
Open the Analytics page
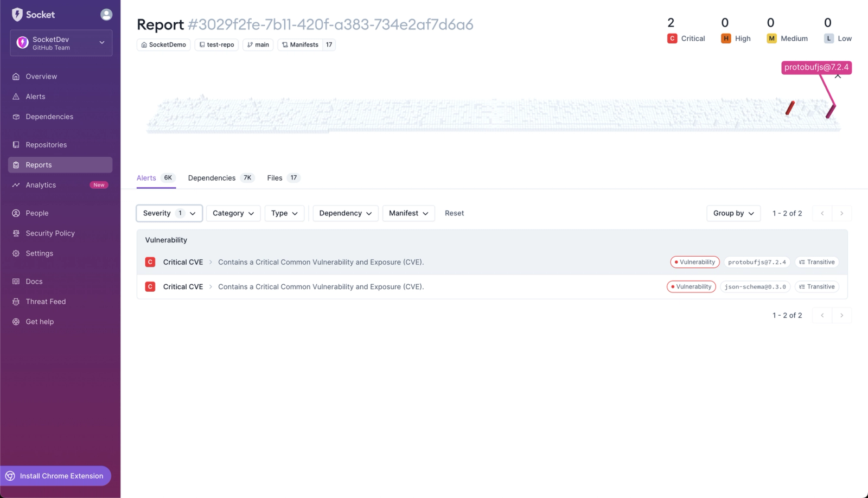point(41,185)
